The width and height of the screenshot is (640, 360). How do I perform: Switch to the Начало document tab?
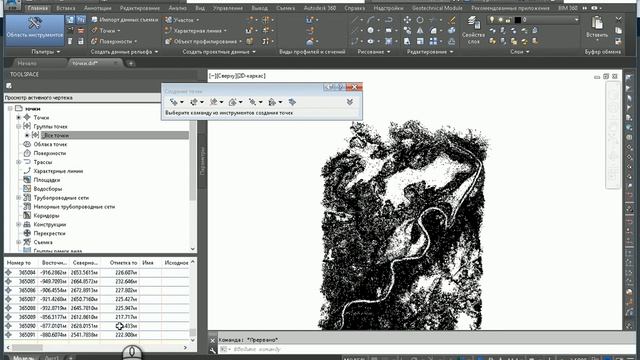27,63
